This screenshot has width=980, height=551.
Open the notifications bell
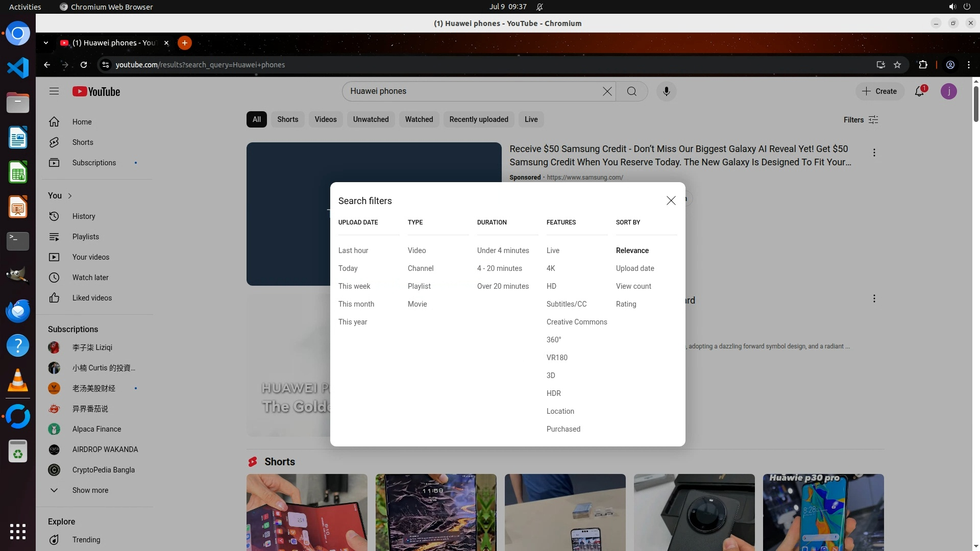click(919, 91)
